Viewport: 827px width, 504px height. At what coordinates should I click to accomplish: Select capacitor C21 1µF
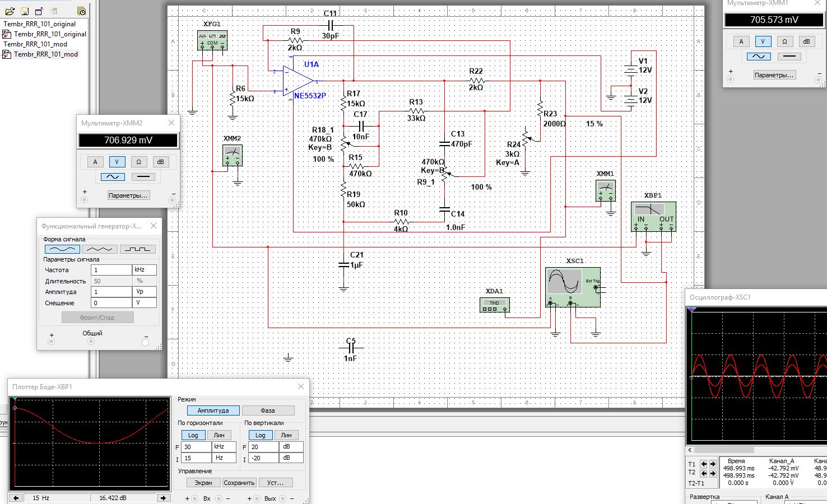pos(343,264)
